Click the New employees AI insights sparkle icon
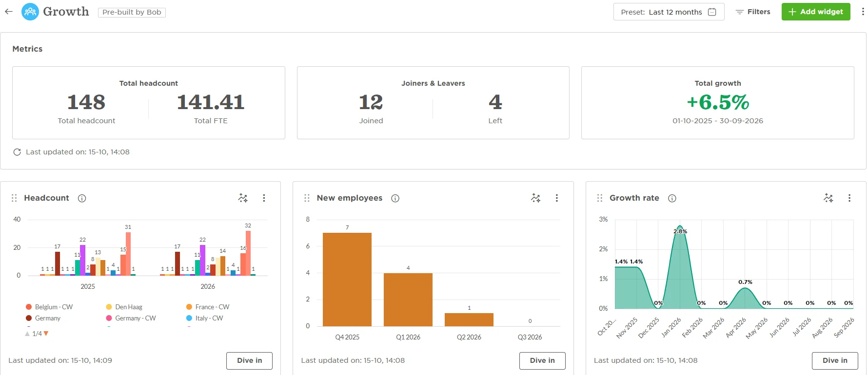The height and width of the screenshot is (375, 868). tap(536, 198)
